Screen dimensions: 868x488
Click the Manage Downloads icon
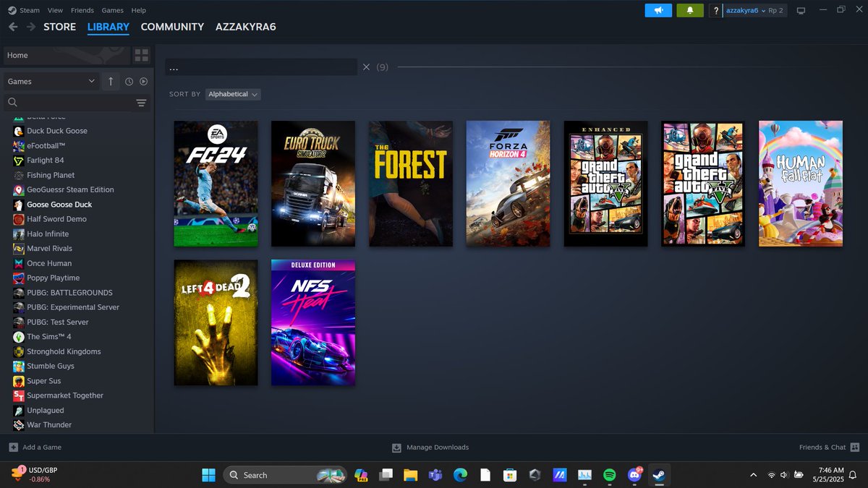pos(396,448)
